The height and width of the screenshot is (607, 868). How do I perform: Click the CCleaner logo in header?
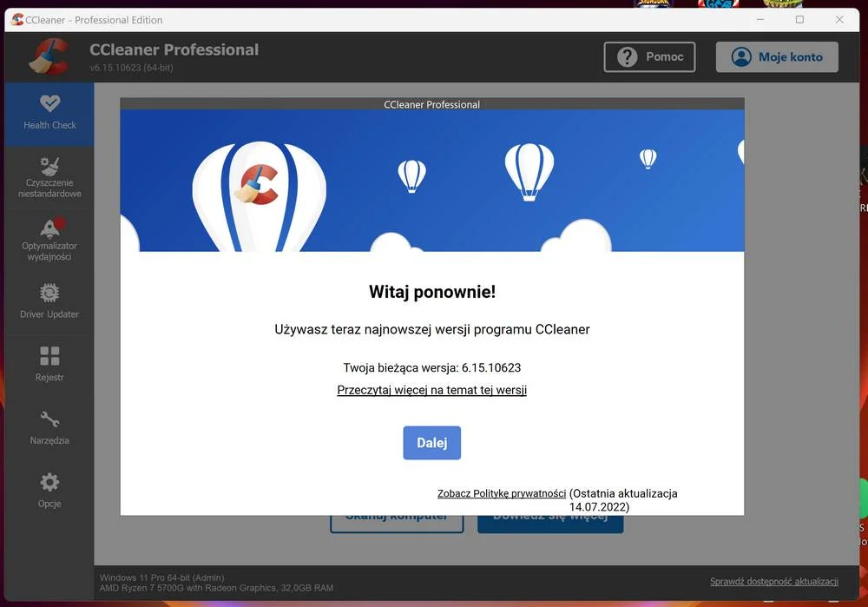[x=49, y=56]
